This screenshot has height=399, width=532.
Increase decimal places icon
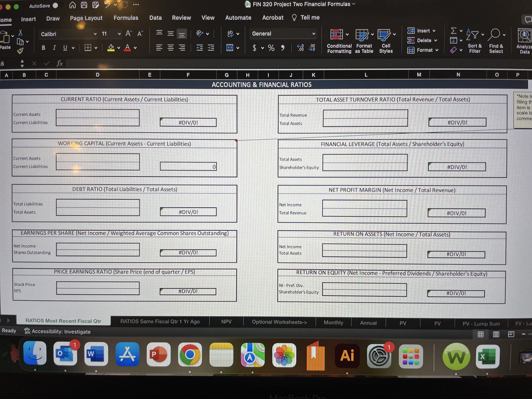[300, 48]
